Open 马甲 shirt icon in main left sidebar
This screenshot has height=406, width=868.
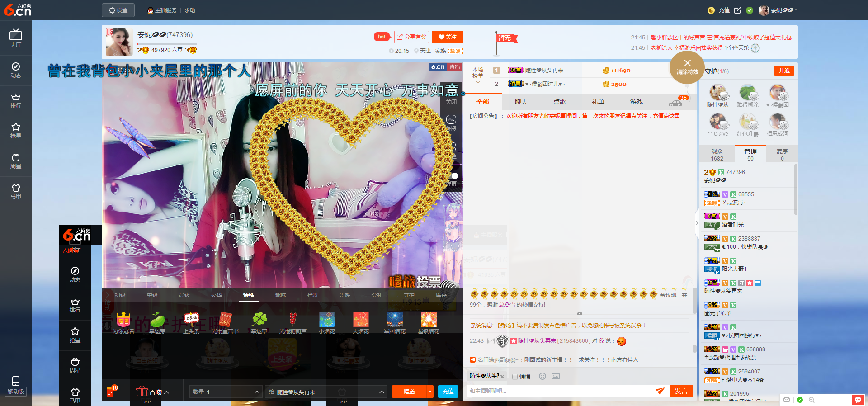15,191
